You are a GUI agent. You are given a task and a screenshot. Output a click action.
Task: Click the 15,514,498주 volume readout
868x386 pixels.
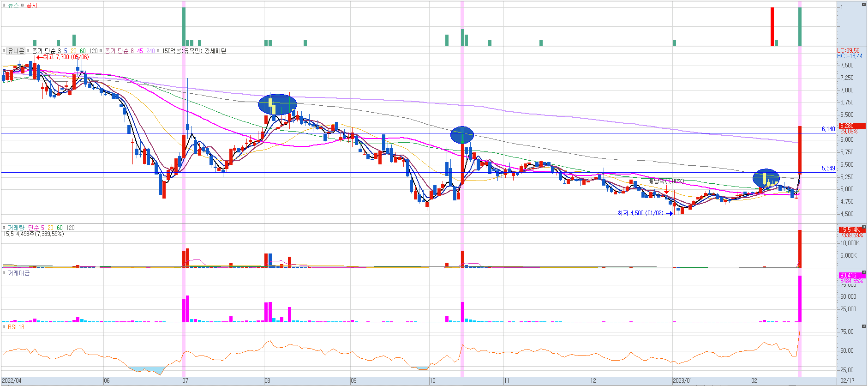(x=34, y=234)
